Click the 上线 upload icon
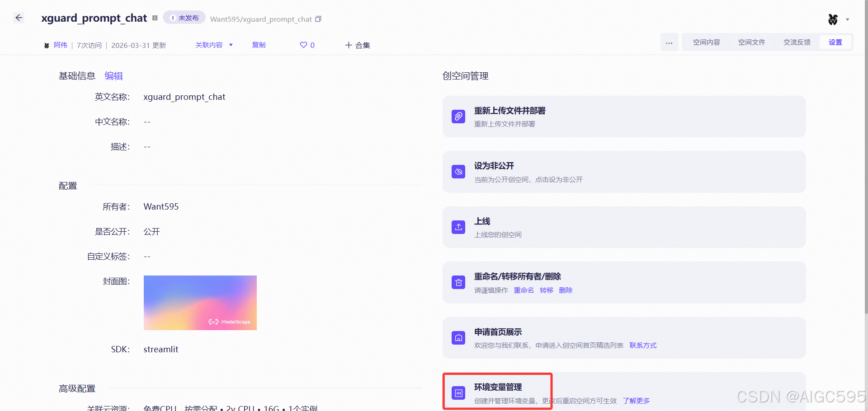868x411 pixels. coord(458,227)
